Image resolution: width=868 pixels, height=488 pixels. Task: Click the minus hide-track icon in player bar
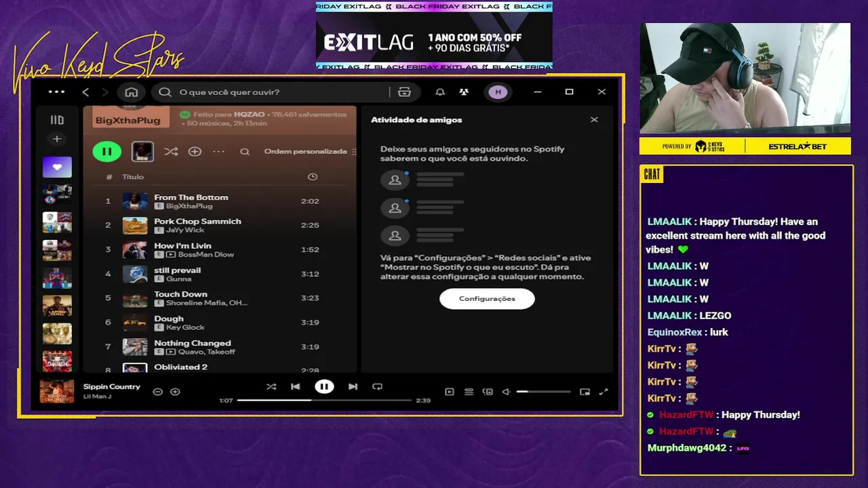click(157, 392)
